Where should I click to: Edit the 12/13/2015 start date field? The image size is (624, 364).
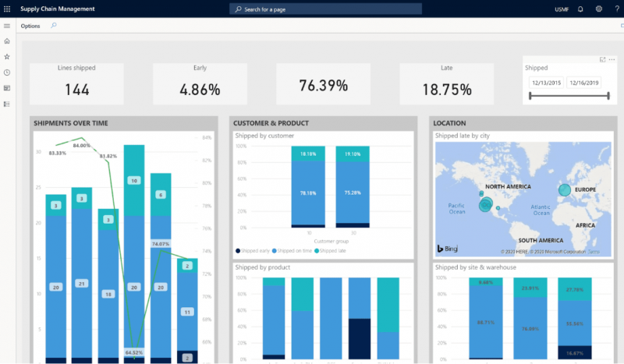pos(547,83)
